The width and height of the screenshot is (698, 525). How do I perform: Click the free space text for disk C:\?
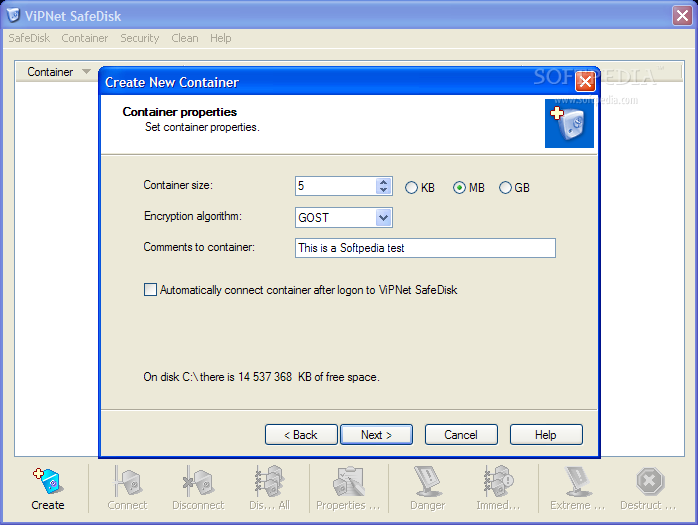click(261, 377)
